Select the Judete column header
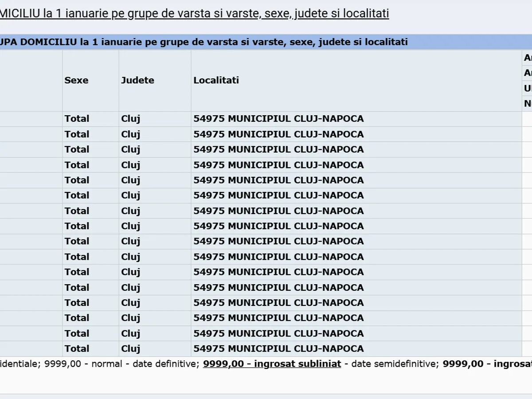Screen dimensions: 532x399 pyautogui.click(x=137, y=80)
